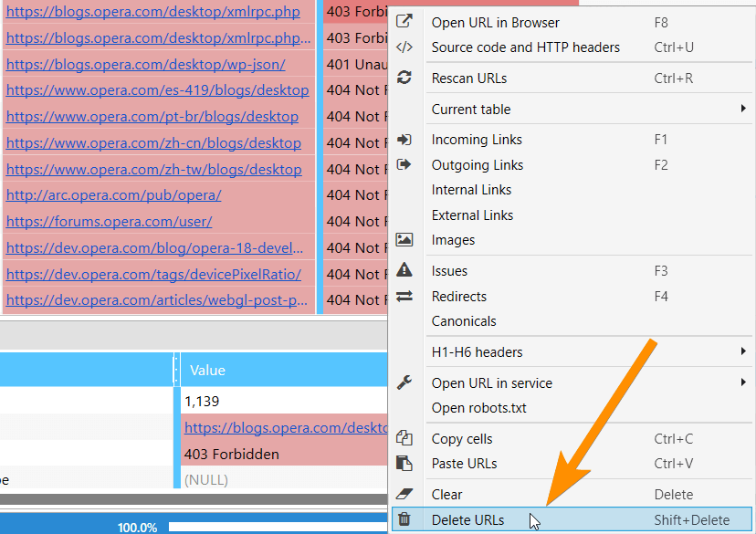
Task: Choose Open URL in Browser menu entry
Action: 572,22
